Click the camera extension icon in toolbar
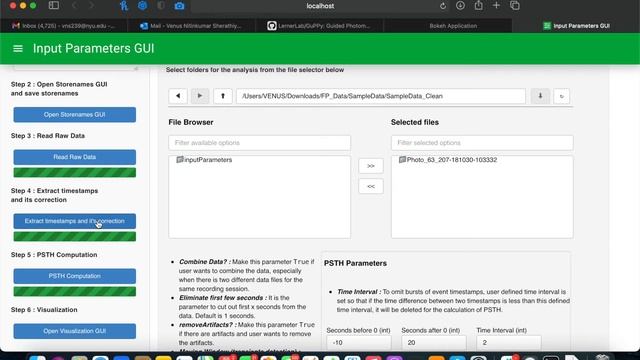 tap(179, 6)
